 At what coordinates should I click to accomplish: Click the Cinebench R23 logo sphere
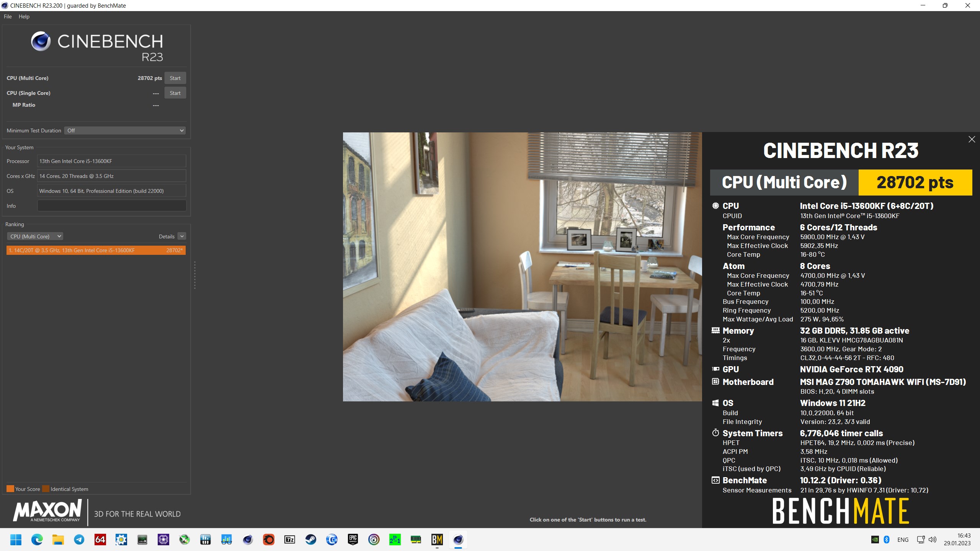[41, 41]
